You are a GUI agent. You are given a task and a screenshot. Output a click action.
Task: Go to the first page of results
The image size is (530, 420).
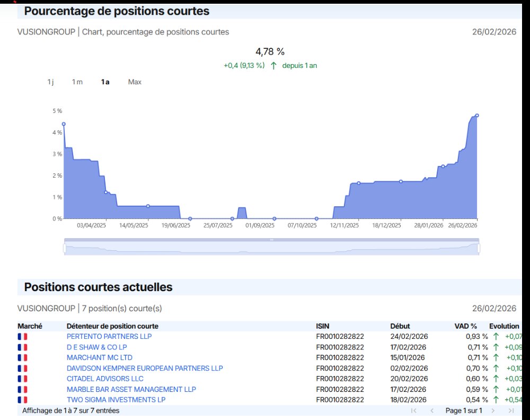tap(413, 410)
